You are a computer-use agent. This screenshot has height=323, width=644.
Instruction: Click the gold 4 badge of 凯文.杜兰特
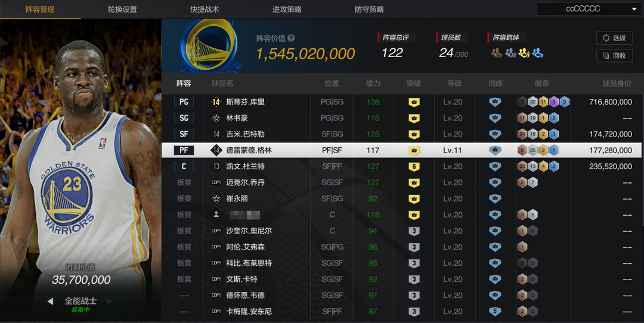tap(543, 166)
